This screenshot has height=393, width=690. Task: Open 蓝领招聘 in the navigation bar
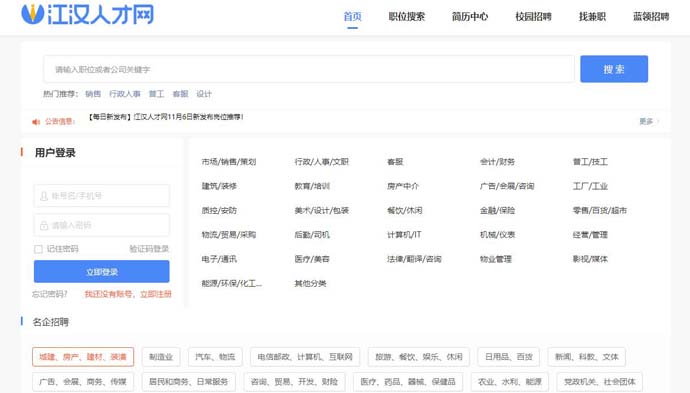click(651, 17)
